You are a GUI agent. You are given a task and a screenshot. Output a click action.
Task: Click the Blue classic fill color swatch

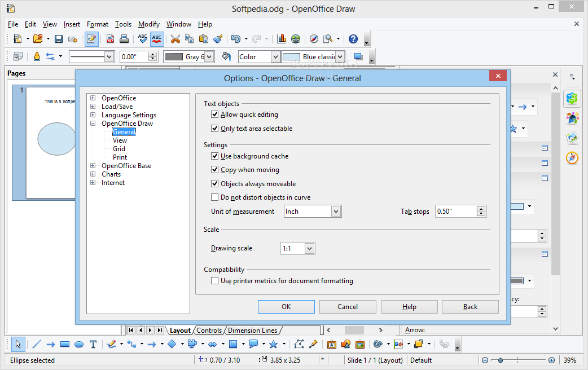pos(291,56)
